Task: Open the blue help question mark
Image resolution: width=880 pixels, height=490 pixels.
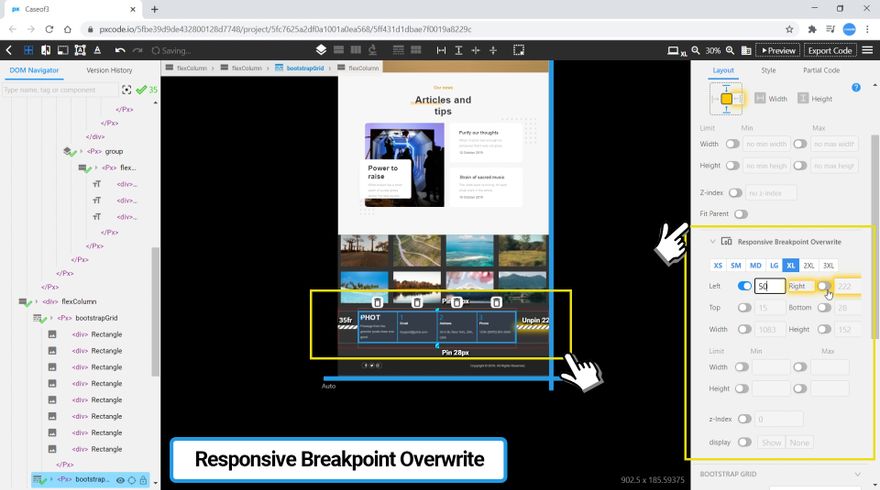Action: pos(856,88)
